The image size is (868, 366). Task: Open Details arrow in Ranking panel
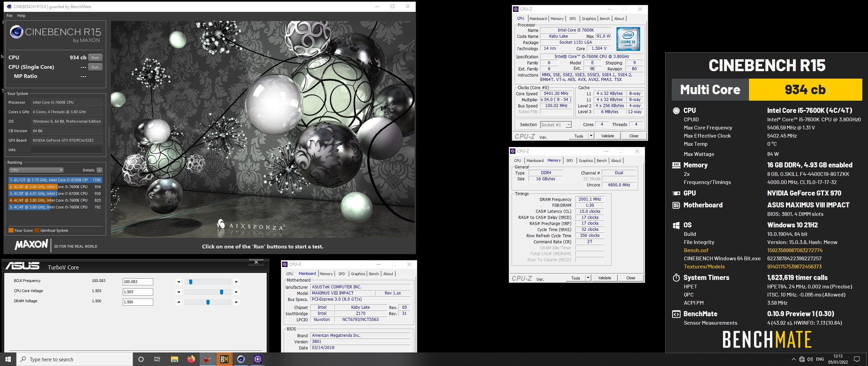(99, 170)
